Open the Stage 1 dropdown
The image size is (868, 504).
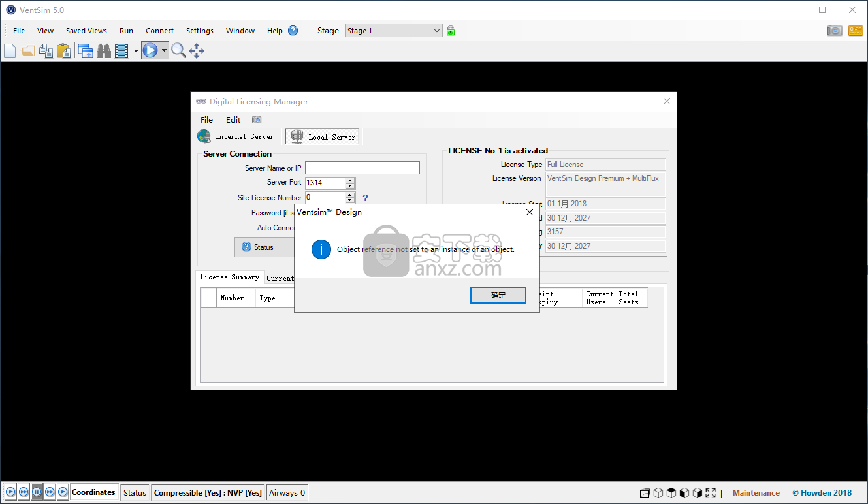[x=394, y=31]
